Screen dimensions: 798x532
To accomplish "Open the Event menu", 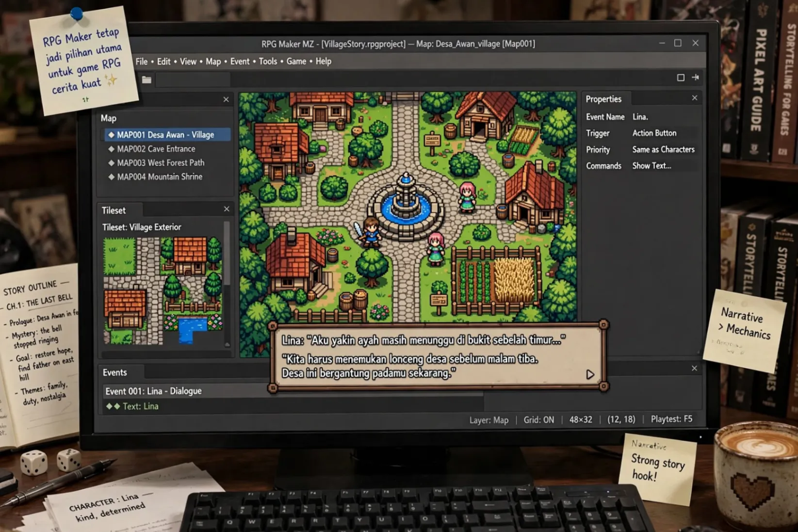I will [x=240, y=62].
